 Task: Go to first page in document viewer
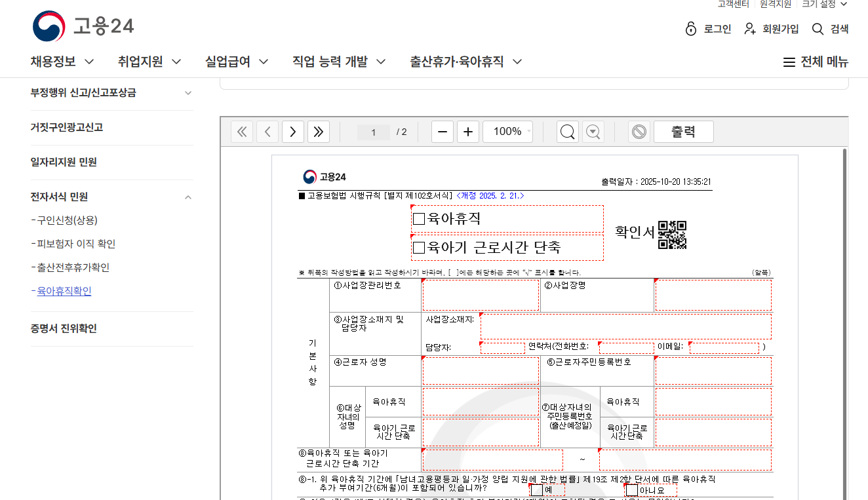tap(241, 132)
